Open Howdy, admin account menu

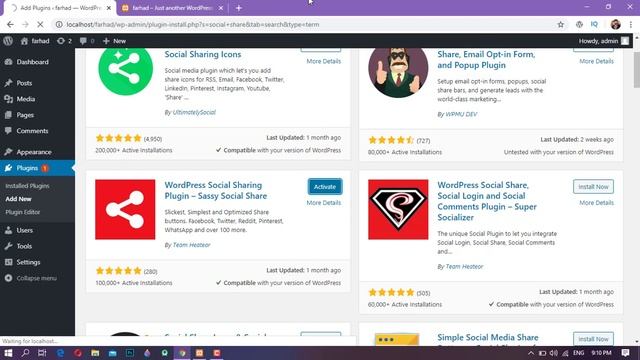pos(603,41)
